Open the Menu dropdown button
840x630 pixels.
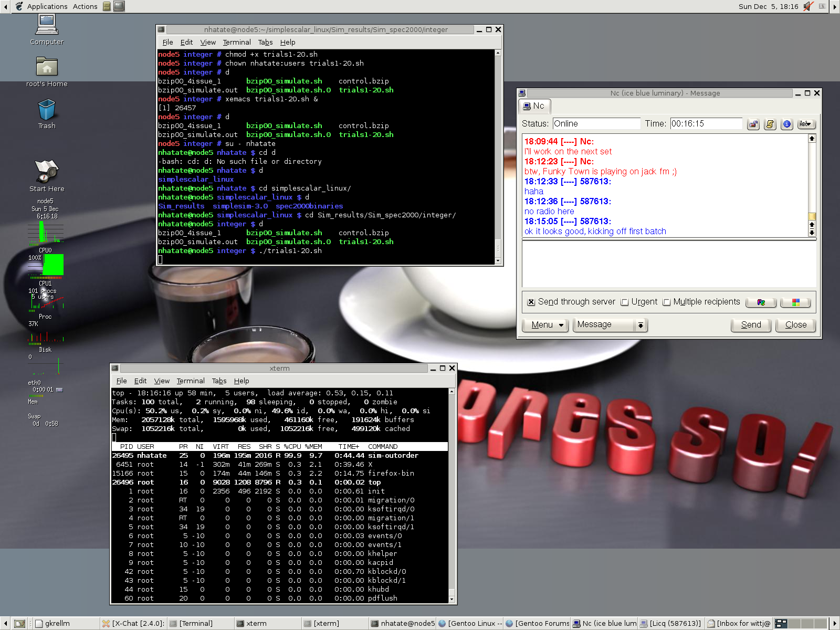click(x=546, y=325)
